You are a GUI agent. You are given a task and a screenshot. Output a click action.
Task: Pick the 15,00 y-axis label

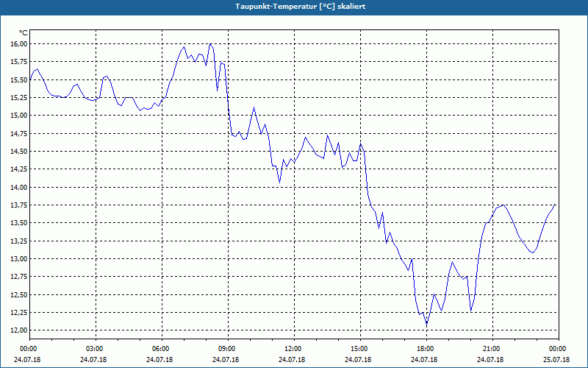(x=18, y=116)
